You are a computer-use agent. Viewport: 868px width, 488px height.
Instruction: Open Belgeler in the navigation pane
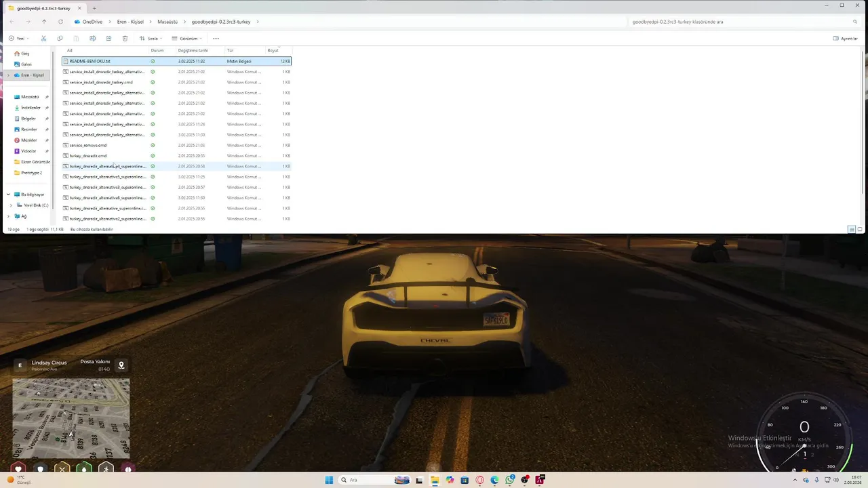point(28,119)
